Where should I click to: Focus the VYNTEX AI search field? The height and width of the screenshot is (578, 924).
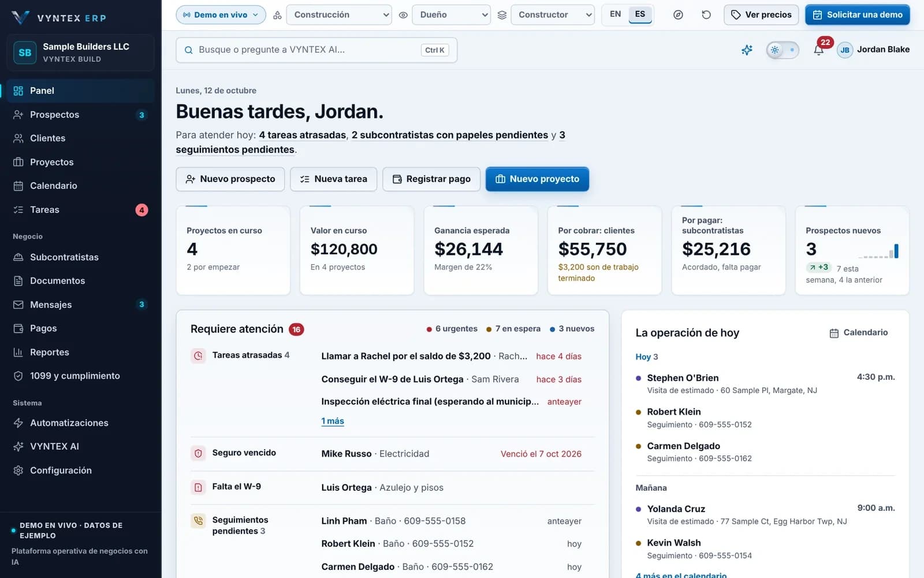316,50
